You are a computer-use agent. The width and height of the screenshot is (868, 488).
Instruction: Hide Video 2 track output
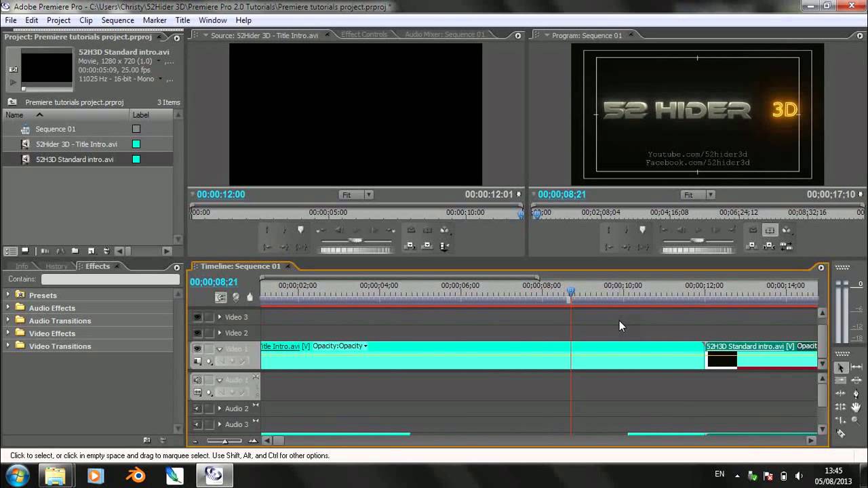[197, 333]
